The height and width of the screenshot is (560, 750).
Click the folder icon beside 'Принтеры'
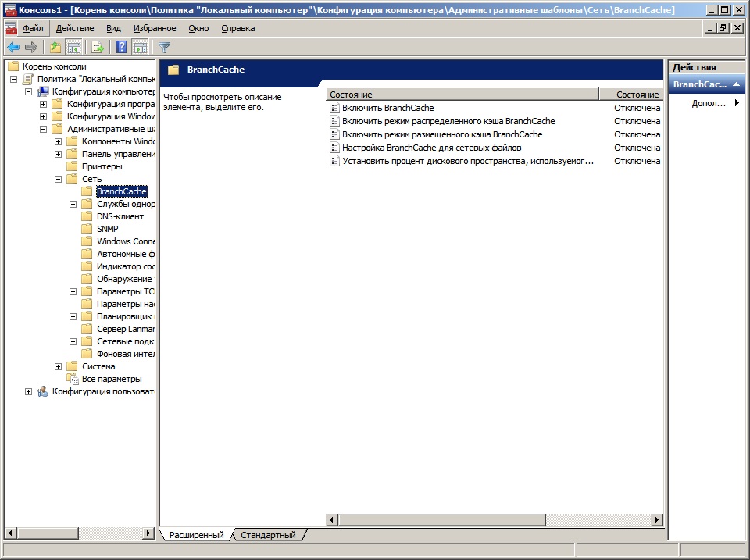click(x=72, y=166)
